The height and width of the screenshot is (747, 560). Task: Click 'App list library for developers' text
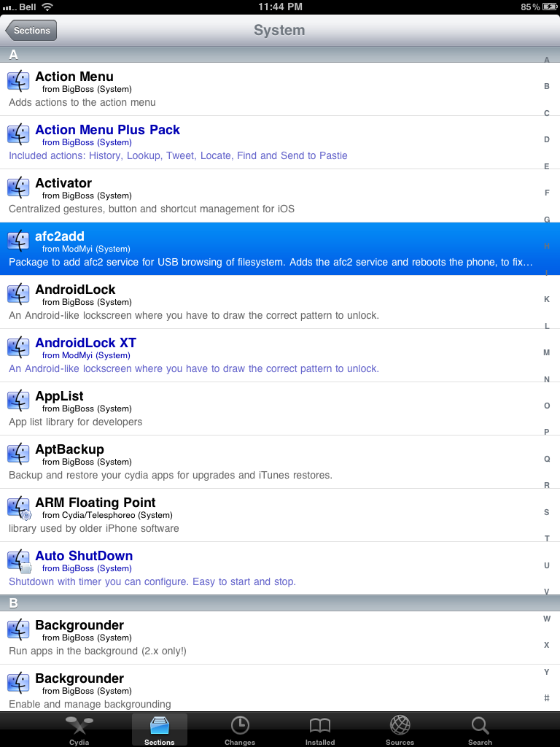point(75,422)
